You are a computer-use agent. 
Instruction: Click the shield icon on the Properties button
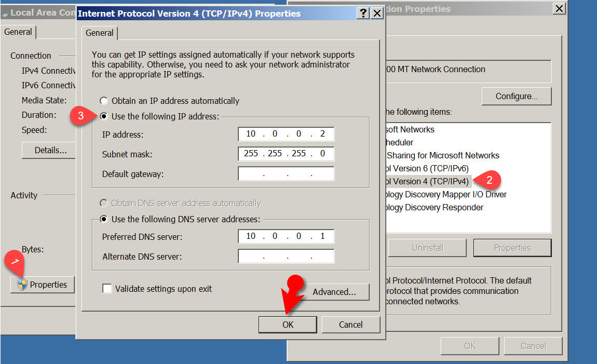click(x=22, y=284)
